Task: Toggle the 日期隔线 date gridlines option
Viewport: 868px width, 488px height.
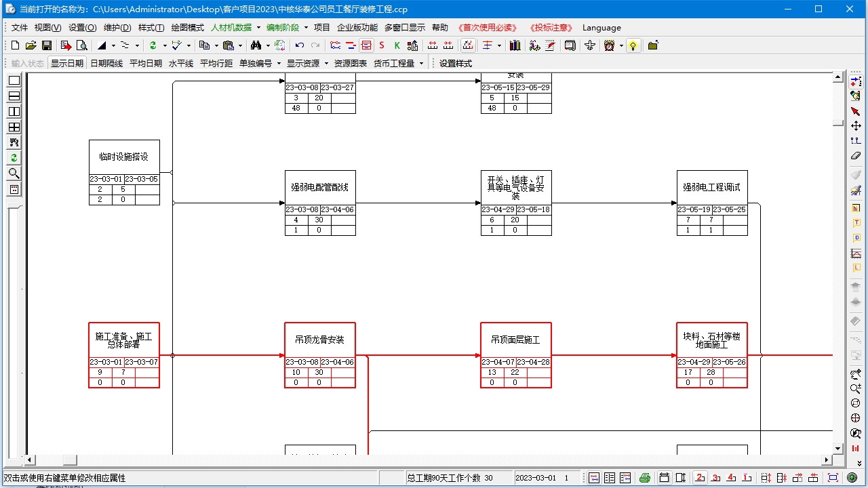Action: click(106, 63)
